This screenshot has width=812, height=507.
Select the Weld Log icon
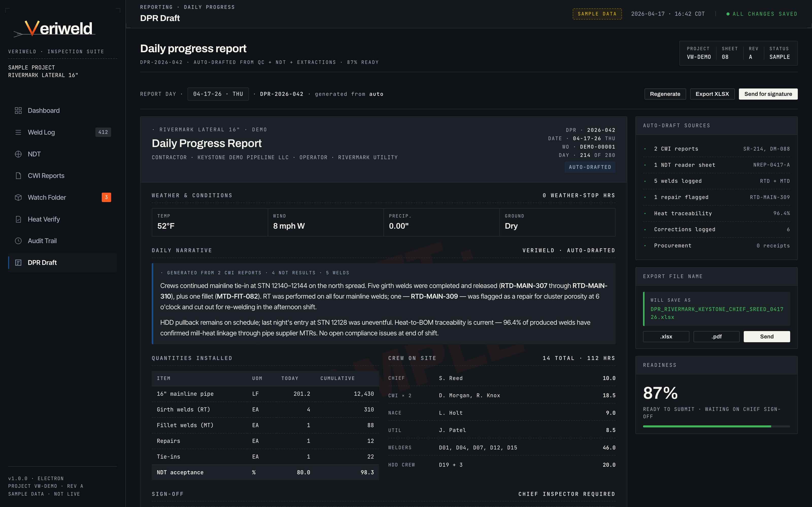(18, 132)
